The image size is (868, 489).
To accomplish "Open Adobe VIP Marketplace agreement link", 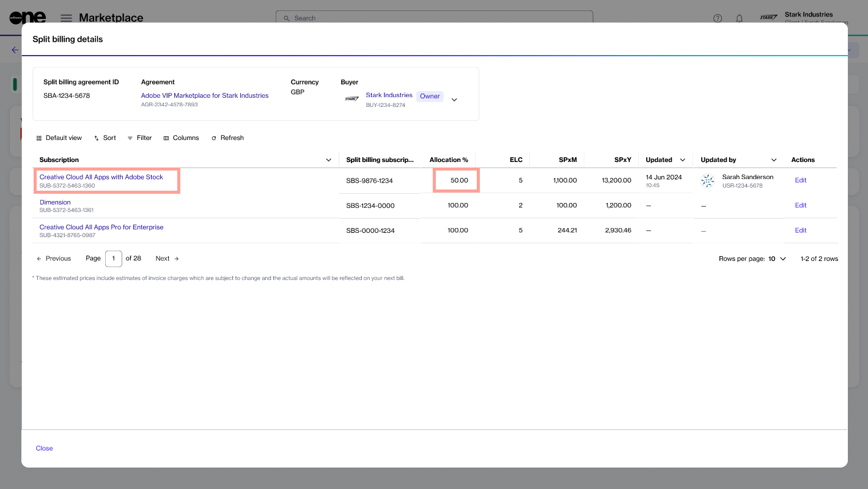I will tap(204, 95).
